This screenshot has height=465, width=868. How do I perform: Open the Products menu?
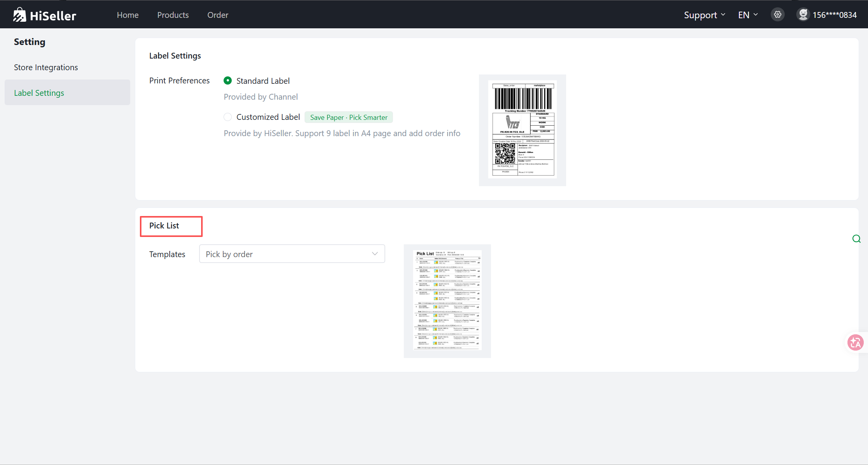pyautogui.click(x=173, y=15)
